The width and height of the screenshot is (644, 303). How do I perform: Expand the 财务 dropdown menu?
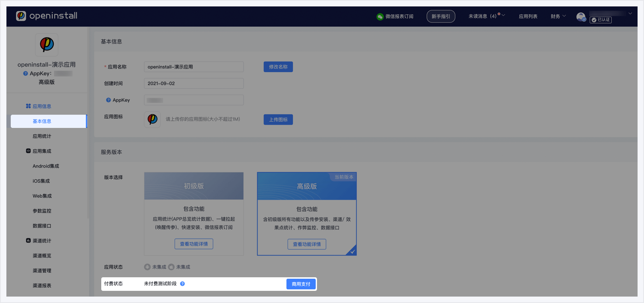click(x=564, y=16)
